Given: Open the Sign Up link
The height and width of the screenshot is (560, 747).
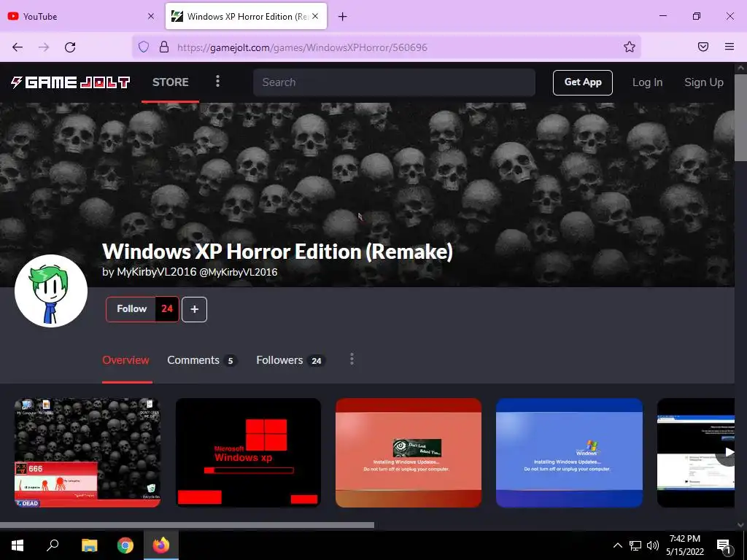Looking at the screenshot, I should coord(704,82).
